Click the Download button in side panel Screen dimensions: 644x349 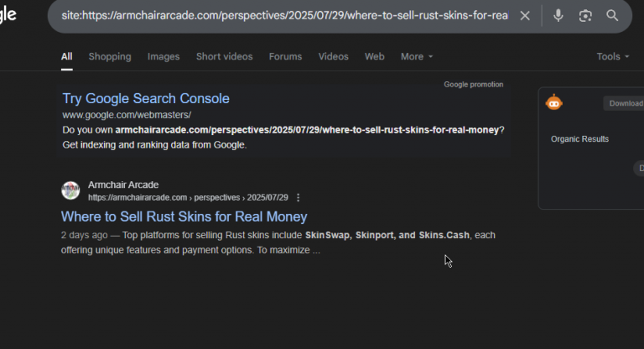point(624,103)
